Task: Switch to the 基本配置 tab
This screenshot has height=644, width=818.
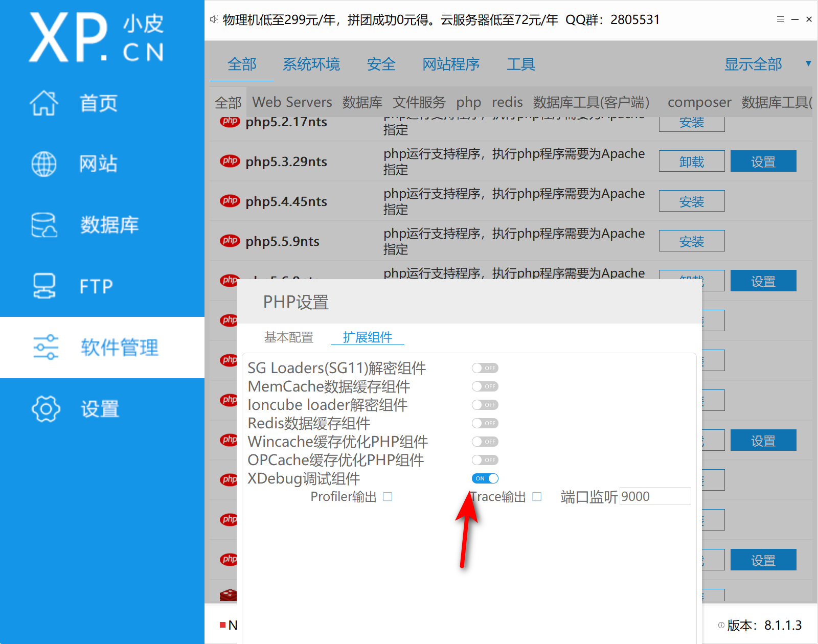Action: (288, 337)
